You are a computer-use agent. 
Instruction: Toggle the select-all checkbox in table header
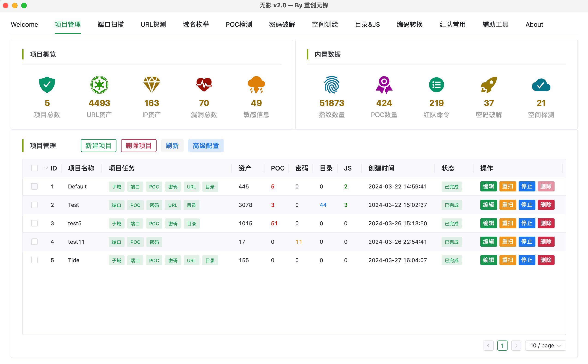[34, 168]
